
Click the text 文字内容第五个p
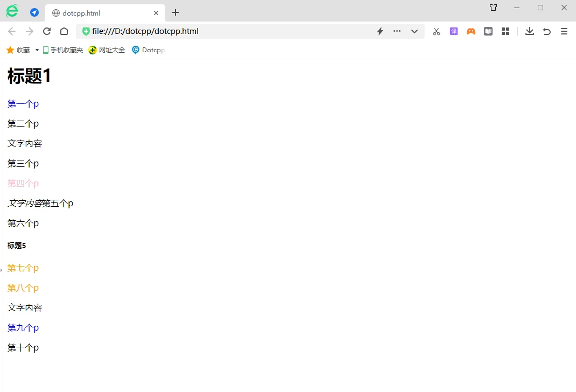(40, 203)
